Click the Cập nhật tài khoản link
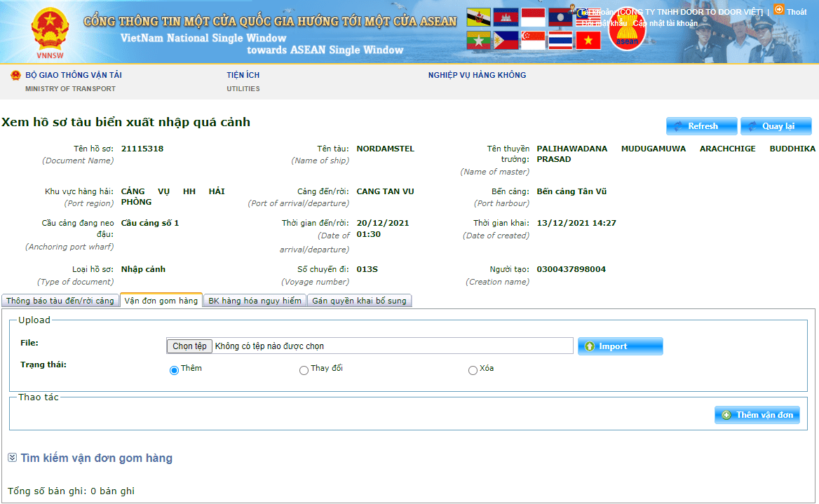The image size is (819, 504). (665, 23)
